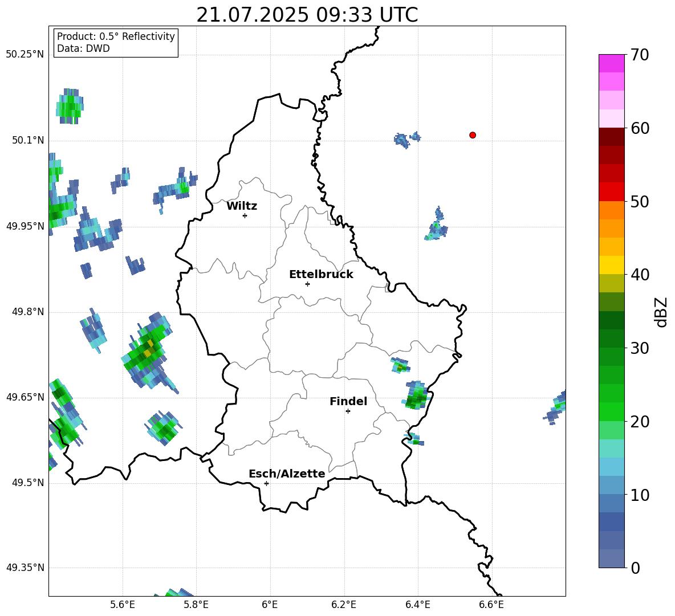The height and width of the screenshot is (616, 675).
Task: Click the Findel location cross marker
Action: [348, 411]
